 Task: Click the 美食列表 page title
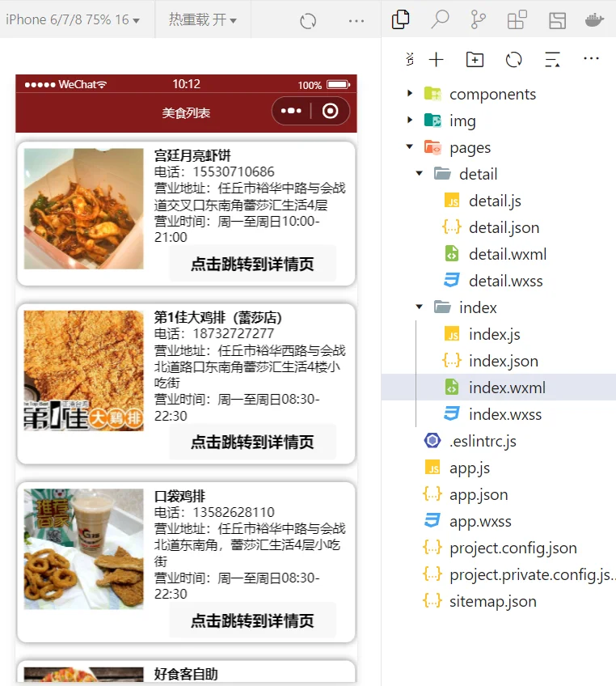(x=186, y=113)
